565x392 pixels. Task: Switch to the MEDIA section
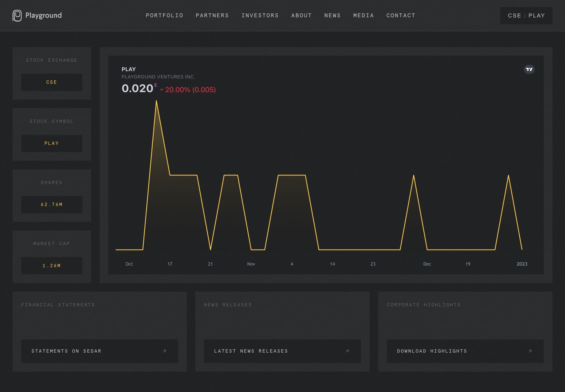point(363,15)
